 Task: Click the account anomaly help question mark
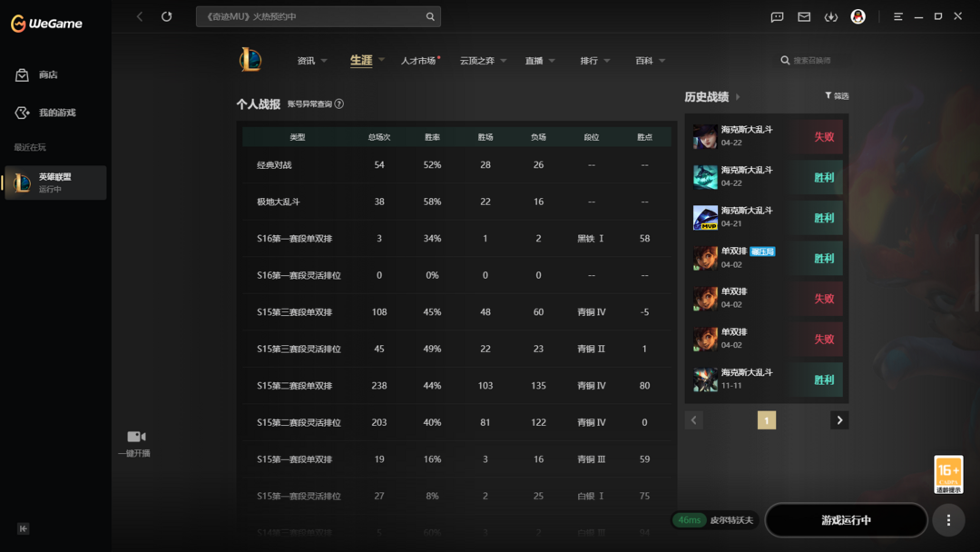point(338,103)
